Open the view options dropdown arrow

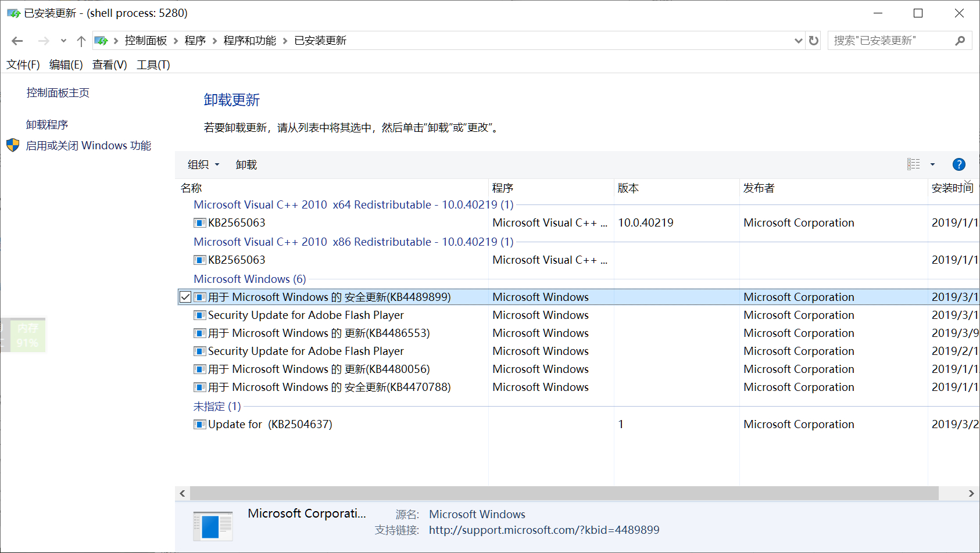tap(932, 164)
